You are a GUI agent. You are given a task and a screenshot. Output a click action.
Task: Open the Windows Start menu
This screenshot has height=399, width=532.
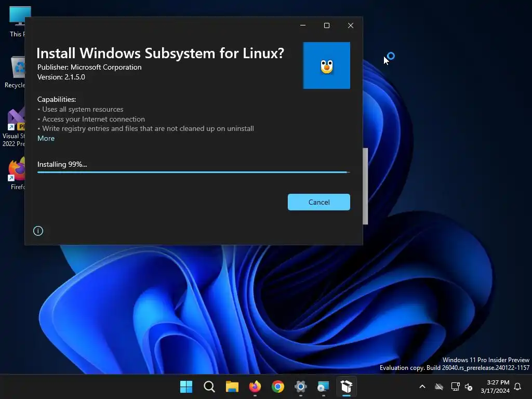187,387
